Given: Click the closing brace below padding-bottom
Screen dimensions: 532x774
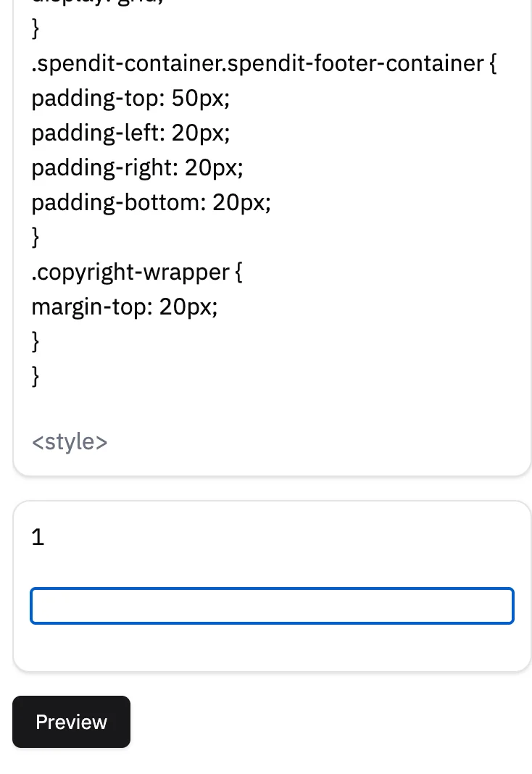Looking at the screenshot, I should point(36,237).
